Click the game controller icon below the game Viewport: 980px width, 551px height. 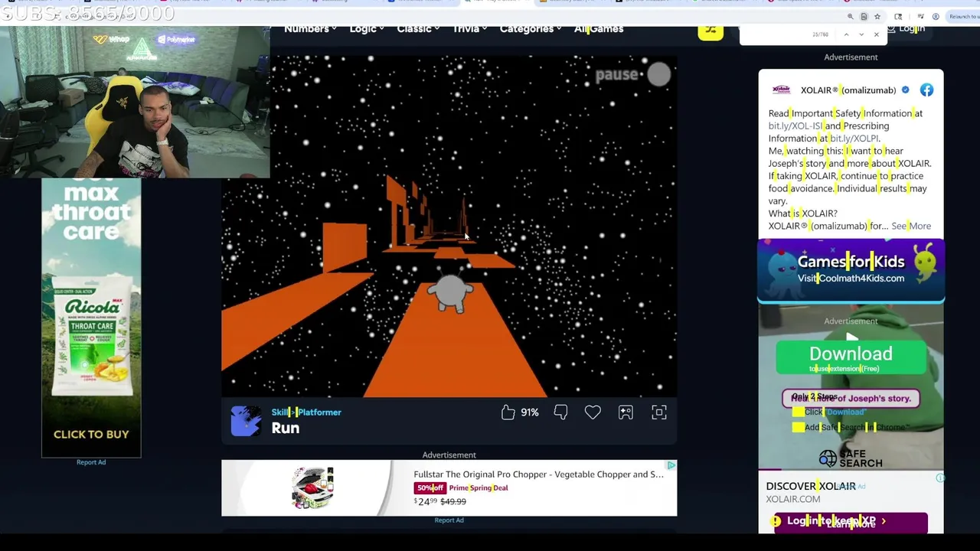pyautogui.click(x=626, y=412)
